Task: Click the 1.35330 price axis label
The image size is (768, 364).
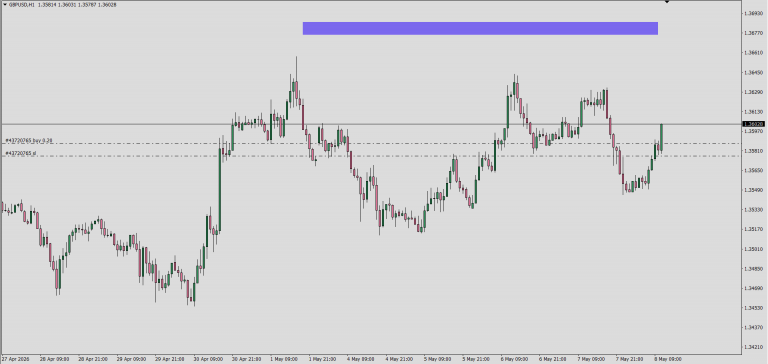Action: 753,210
